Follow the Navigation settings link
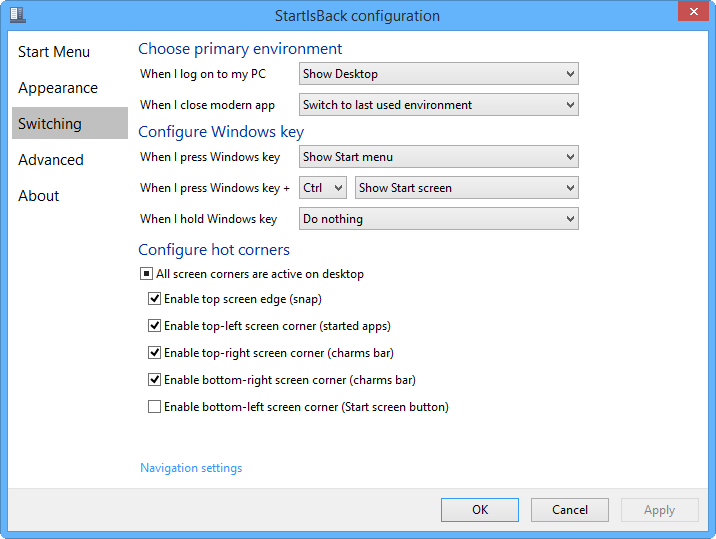This screenshot has height=539, width=716. (x=191, y=468)
